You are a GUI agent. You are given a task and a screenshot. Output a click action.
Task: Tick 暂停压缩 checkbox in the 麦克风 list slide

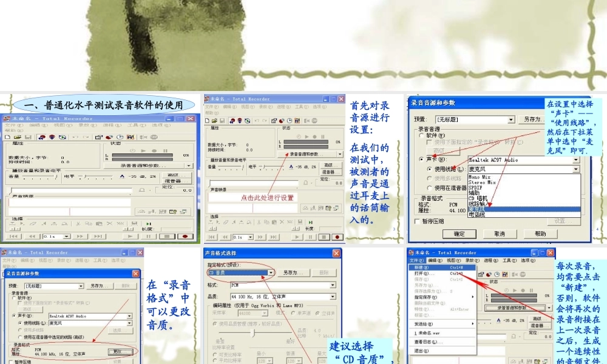pos(417,221)
